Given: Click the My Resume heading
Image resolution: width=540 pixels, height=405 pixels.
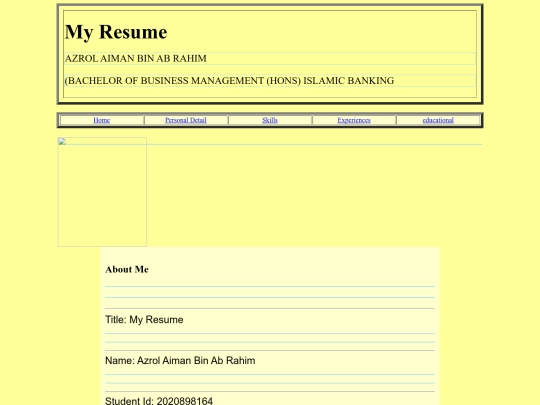Looking at the screenshot, I should coord(116,32).
